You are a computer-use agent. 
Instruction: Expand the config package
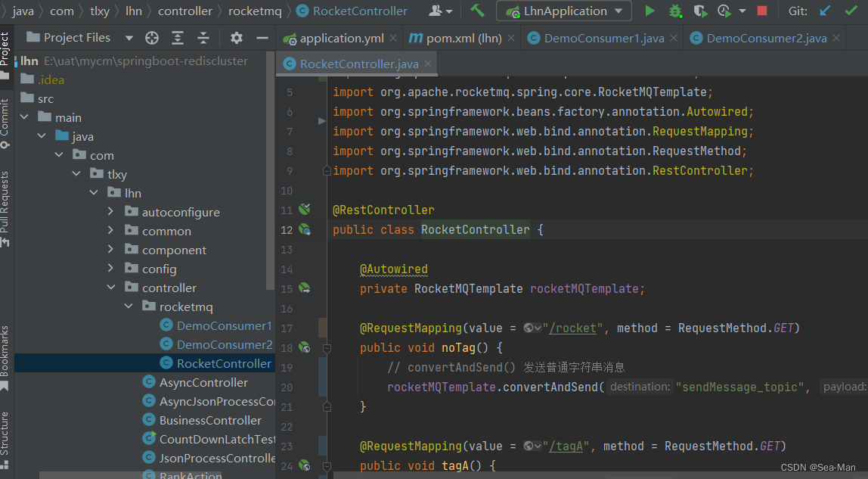110,268
